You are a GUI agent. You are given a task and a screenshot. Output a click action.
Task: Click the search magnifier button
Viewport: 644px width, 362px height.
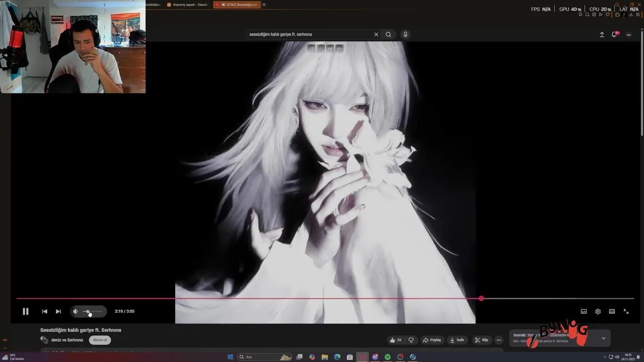pyautogui.click(x=388, y=34)
